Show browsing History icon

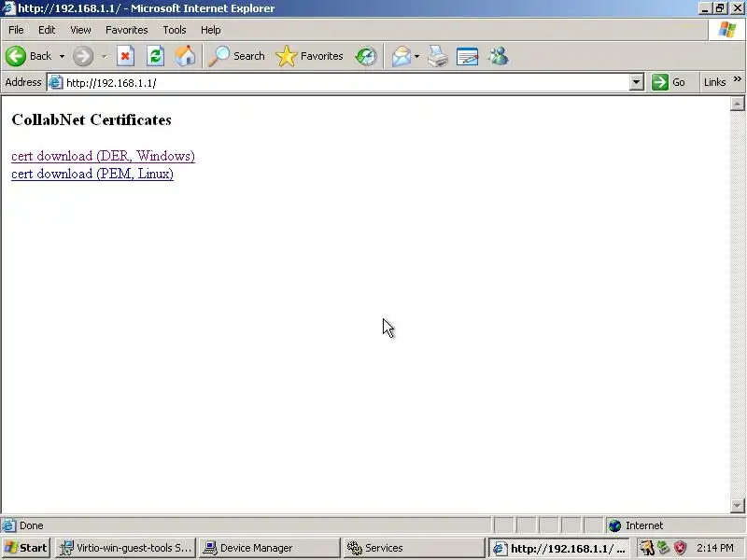coord(366,56)
